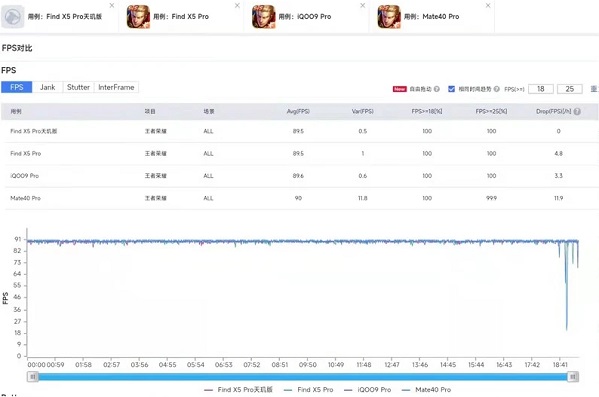599x397 pixels.
Task: Click the red New badge near 自由拖动
Action: 400,89
